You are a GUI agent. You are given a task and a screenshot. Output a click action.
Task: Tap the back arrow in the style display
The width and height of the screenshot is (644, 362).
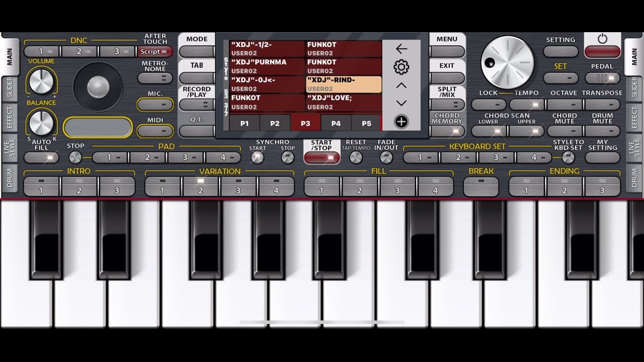401,49
